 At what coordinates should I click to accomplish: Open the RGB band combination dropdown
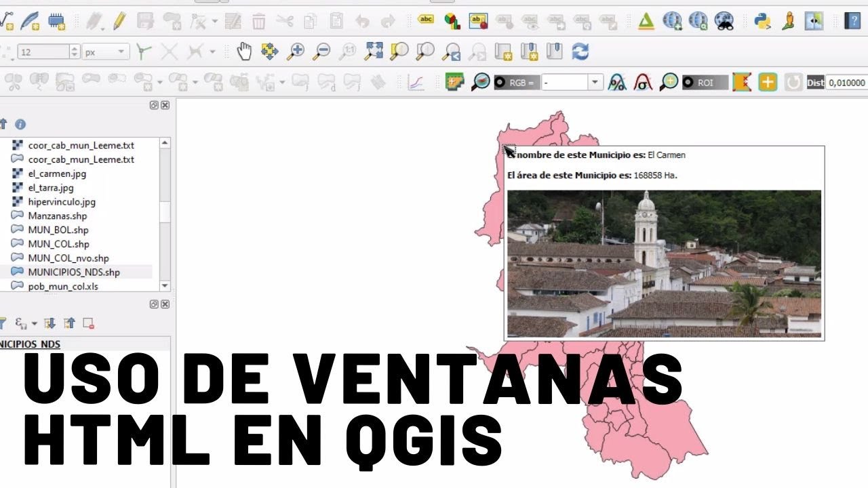(595, 83)
